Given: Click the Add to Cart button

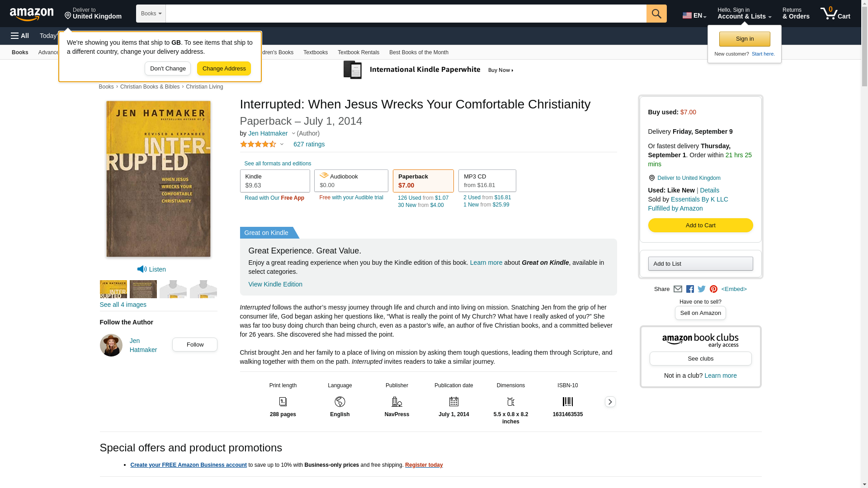Looking at the screenshot, I should pos(700,225).
